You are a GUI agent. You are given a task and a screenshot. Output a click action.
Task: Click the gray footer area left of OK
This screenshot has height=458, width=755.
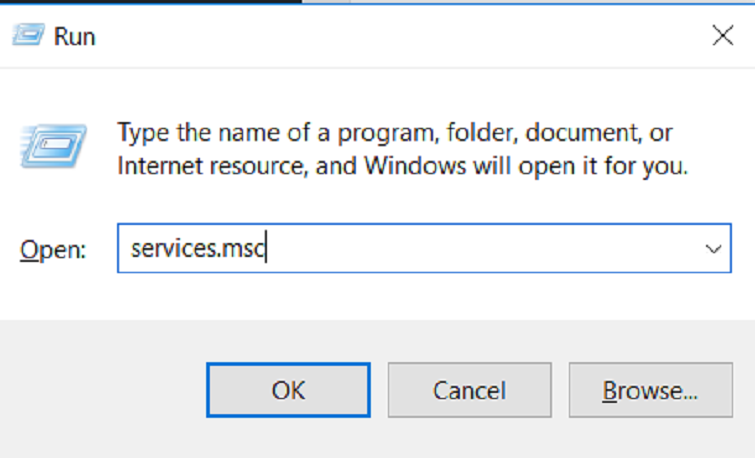100,390
